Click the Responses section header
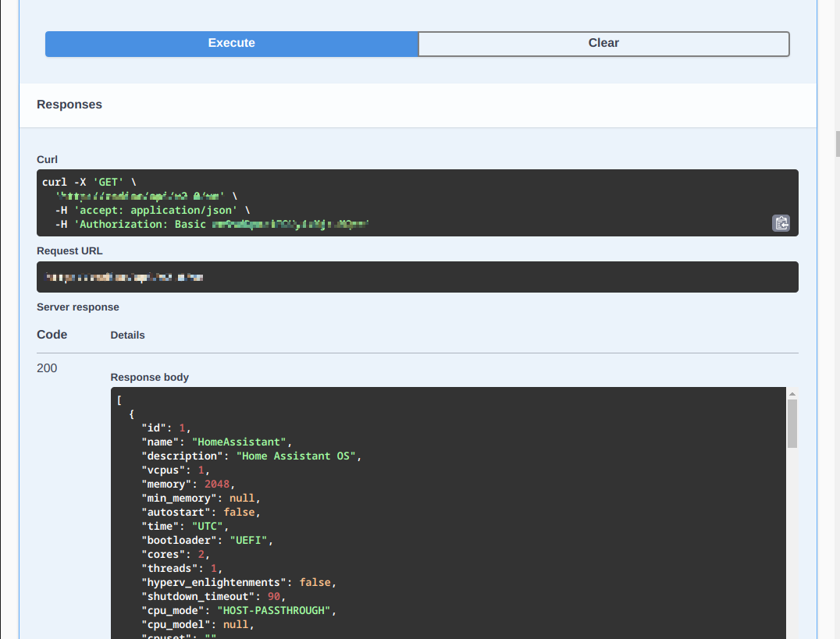Viewport: 840px width, 639px height. (69, 105)
